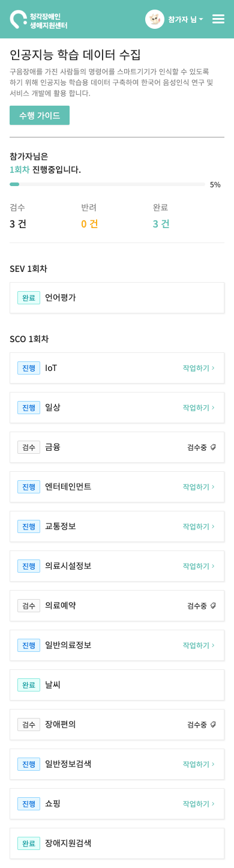Open 작업하기 for 일반의료정보
Viewport: 234px width, 868px height.
click(x=199, y=645)
